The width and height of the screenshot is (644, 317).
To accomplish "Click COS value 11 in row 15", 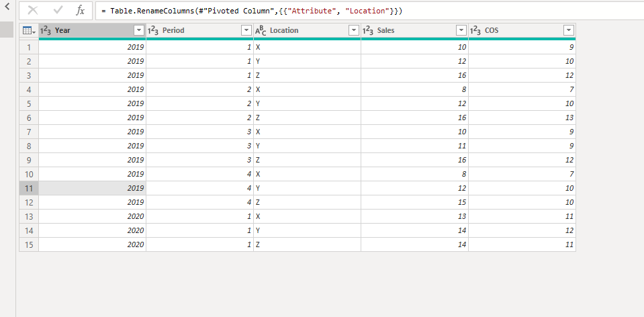I will (522, 244).
